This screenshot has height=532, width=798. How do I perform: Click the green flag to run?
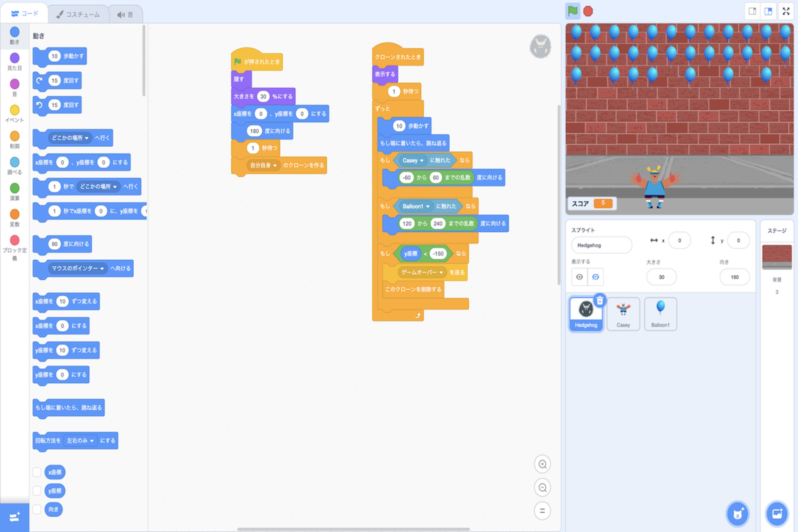pyautogui.click(x=572, y=11)
